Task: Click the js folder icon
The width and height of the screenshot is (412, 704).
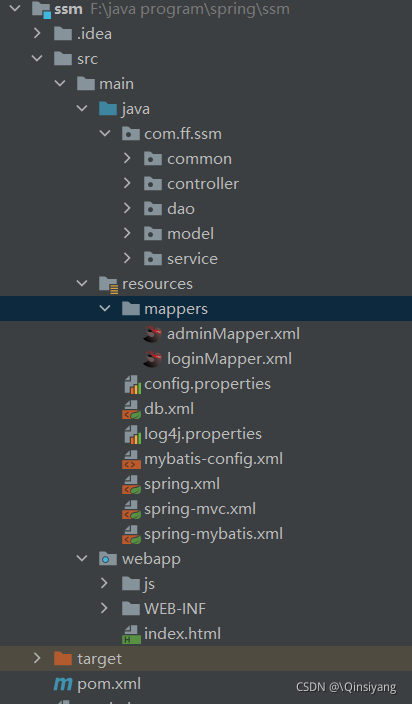Action: coord(131,584)
